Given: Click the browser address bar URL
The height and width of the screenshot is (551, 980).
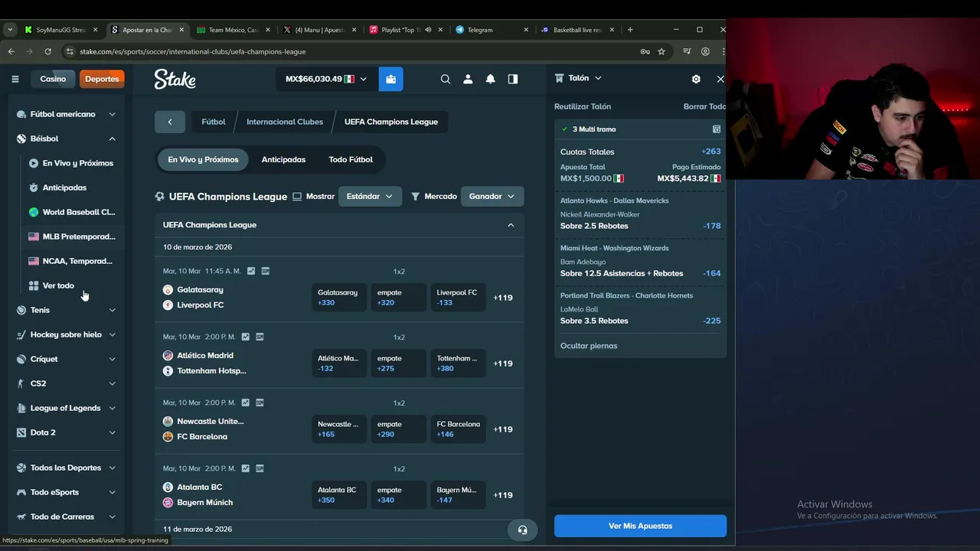Looking at the screenshot, I should coord(192,51).
